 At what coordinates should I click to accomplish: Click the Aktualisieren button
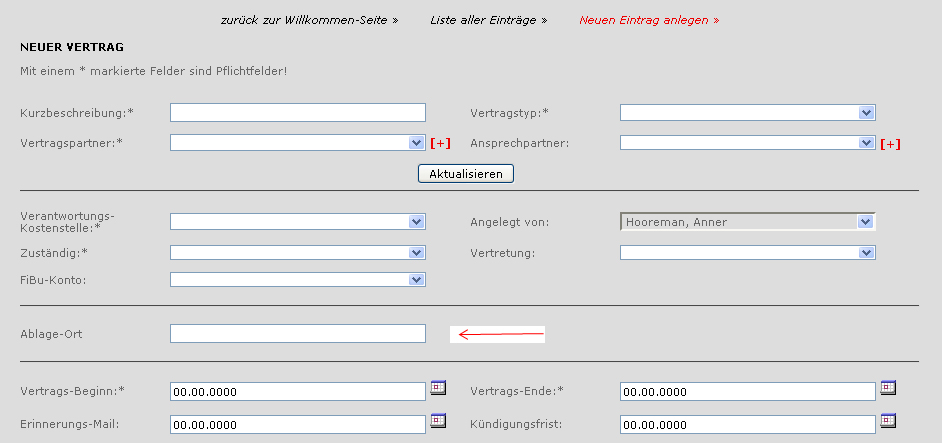pyautogui.click(x=466, y=174)
